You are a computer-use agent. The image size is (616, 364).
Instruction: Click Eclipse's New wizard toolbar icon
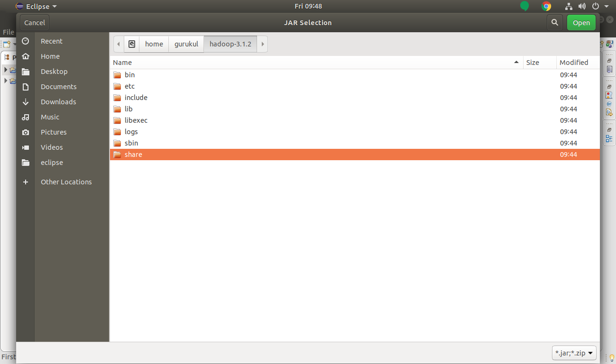(x=6, y=44)
